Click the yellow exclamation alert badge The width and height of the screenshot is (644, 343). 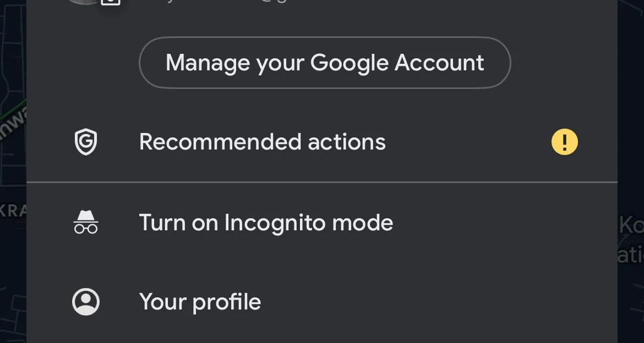click(x=564, y=141)
